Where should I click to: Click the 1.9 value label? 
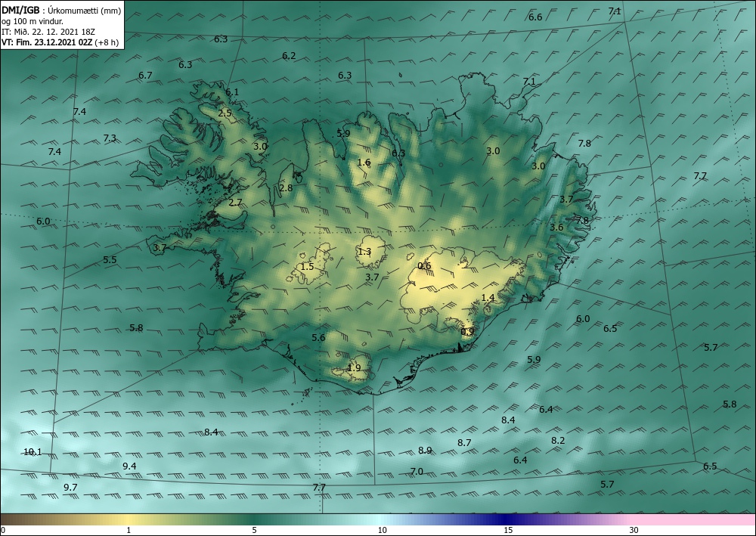354,367
